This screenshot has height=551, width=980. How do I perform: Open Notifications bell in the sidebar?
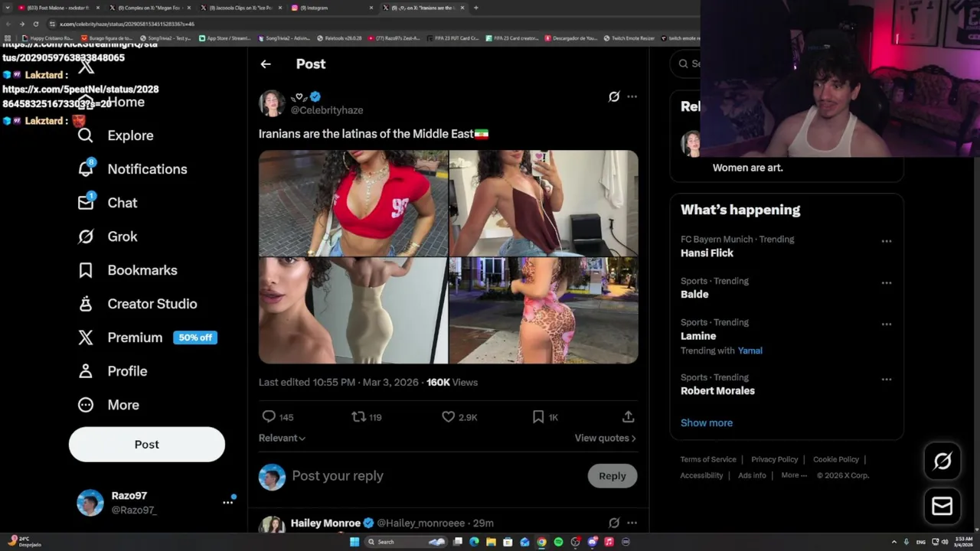click(132, 169)
